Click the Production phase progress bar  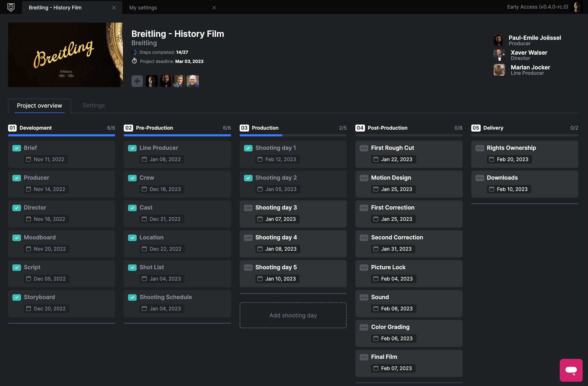point(293,135)
